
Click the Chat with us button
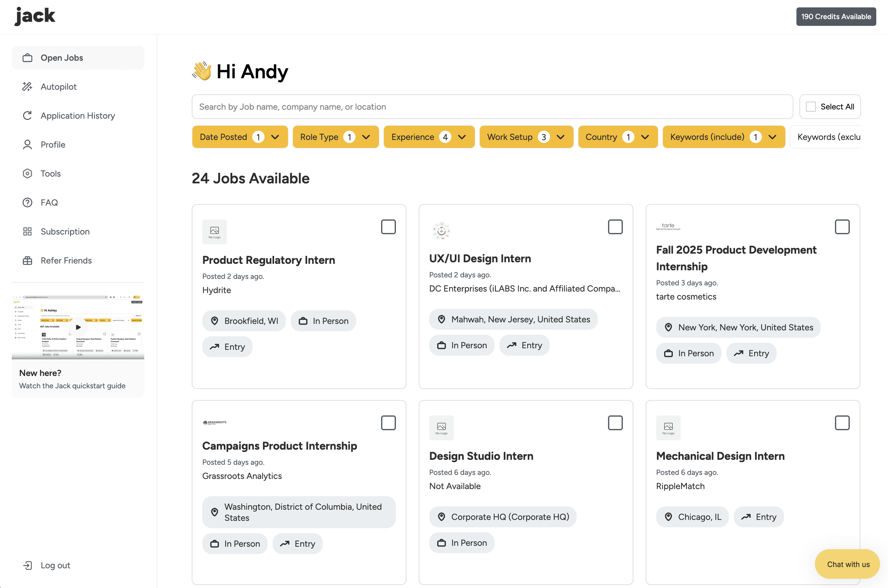click(x=848, y=564)
